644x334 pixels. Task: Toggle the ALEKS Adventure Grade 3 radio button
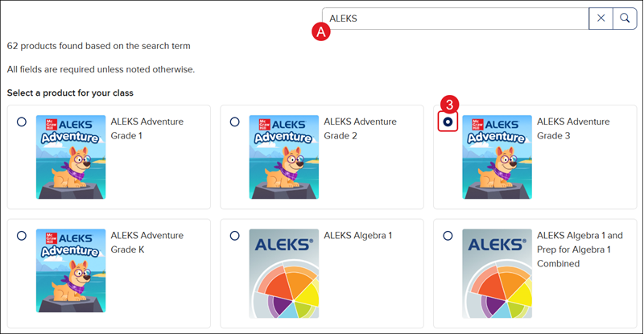pyautogui.click(x=448, y=122)
